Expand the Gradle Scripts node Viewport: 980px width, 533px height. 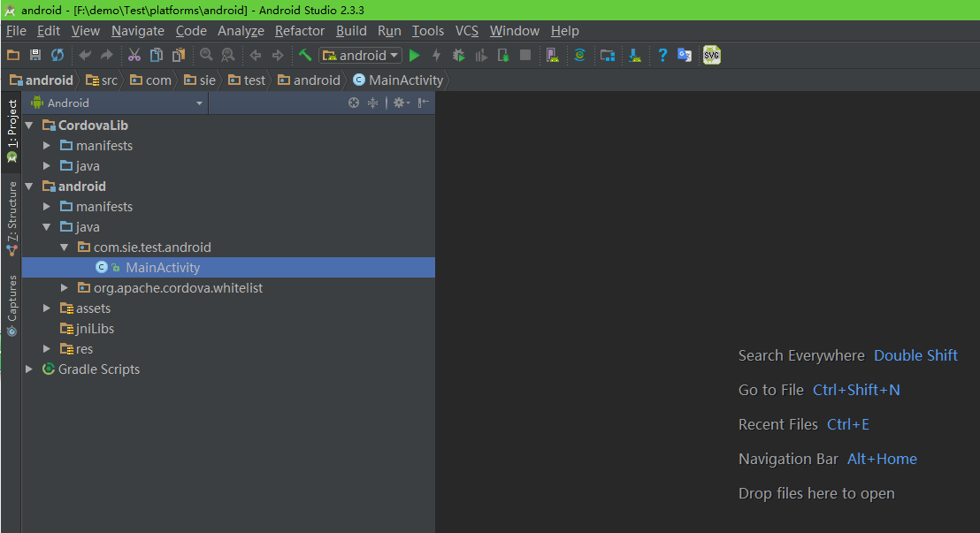(x=29, y=369)
